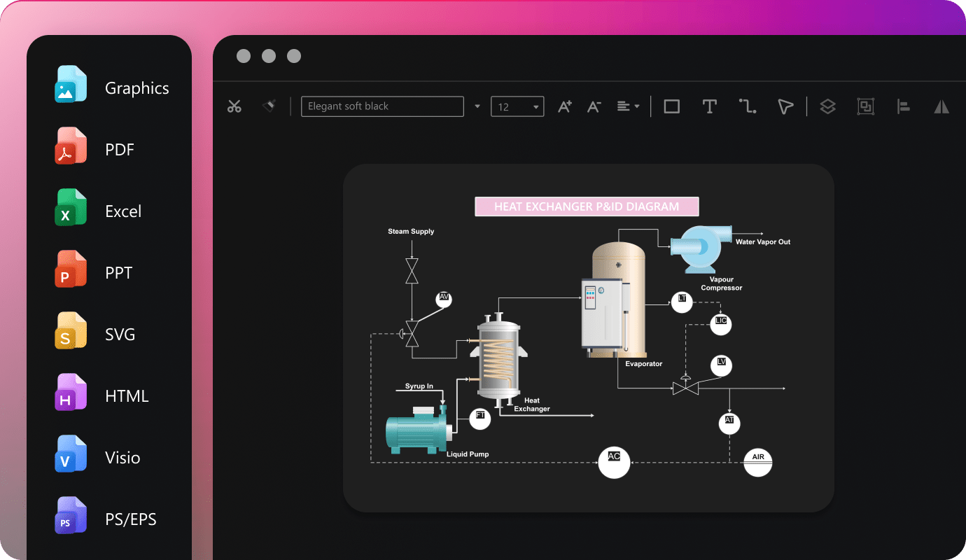Image resolution: width=966 pixels, height=560 pixels.
Task: Select the Evaporator label
Action: [644, 364]
